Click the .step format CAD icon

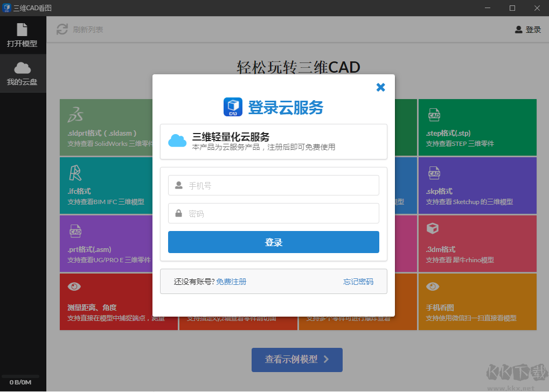point(434,115)
